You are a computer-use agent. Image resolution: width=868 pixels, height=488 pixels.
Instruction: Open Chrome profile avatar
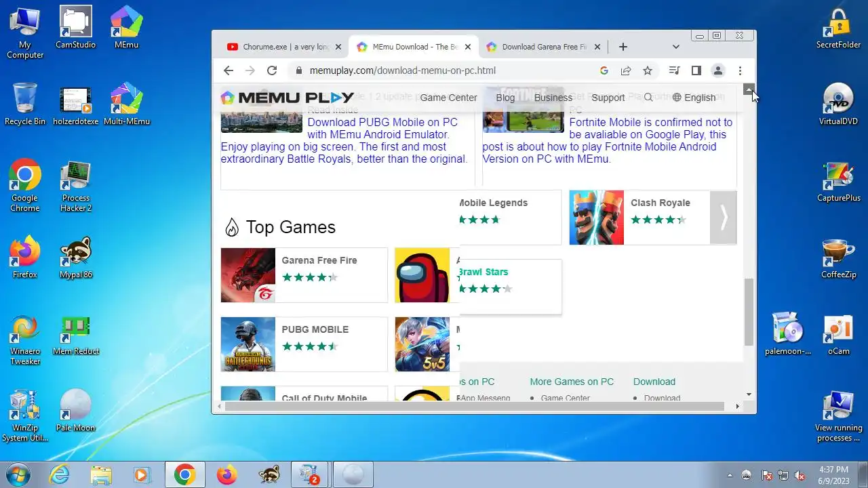pyautogui.click(x=718, y=70)
